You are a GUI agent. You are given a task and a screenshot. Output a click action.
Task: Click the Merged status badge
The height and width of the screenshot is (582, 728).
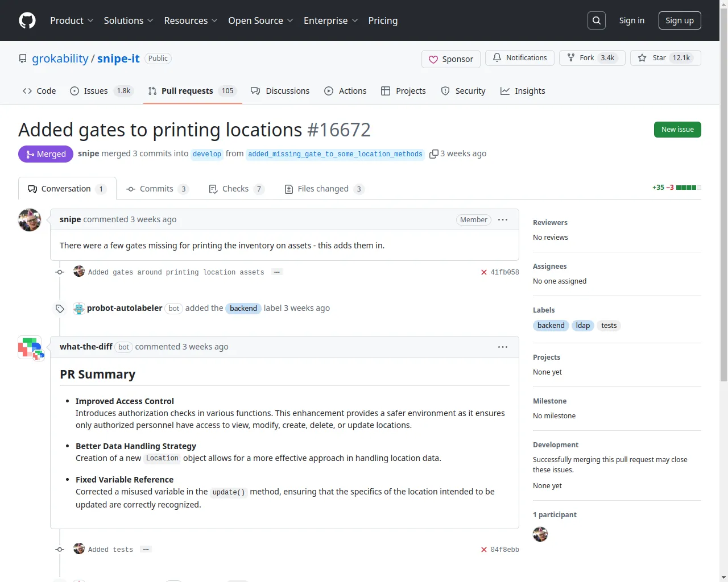pyautogui.click(x=45, y=154)
